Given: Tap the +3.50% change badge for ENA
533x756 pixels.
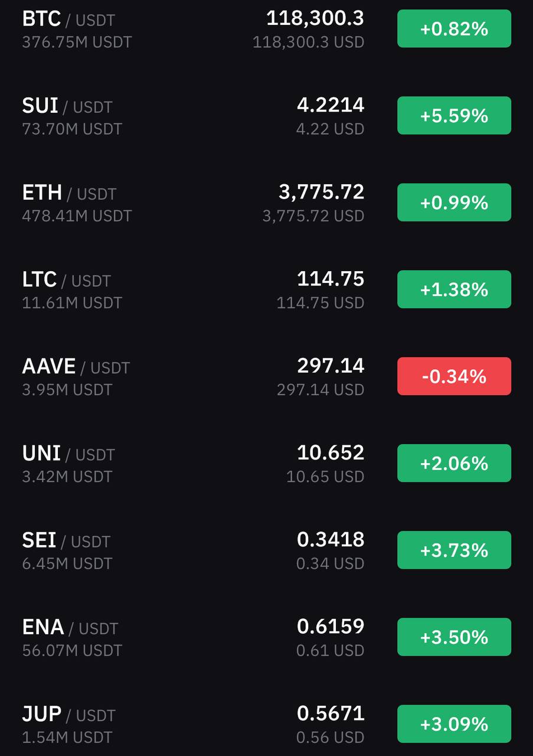Looking at the screenshot, I should tap(454, 637).
